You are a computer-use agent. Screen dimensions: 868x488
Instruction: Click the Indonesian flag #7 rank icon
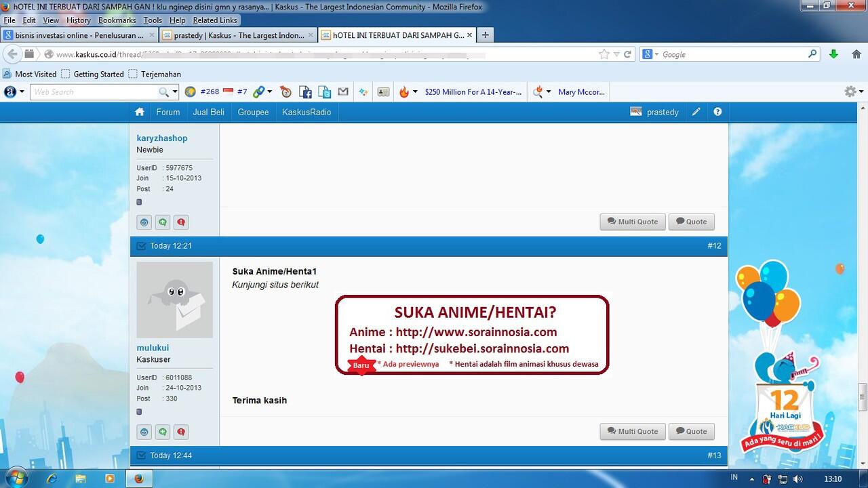click(x=228, y=91)
